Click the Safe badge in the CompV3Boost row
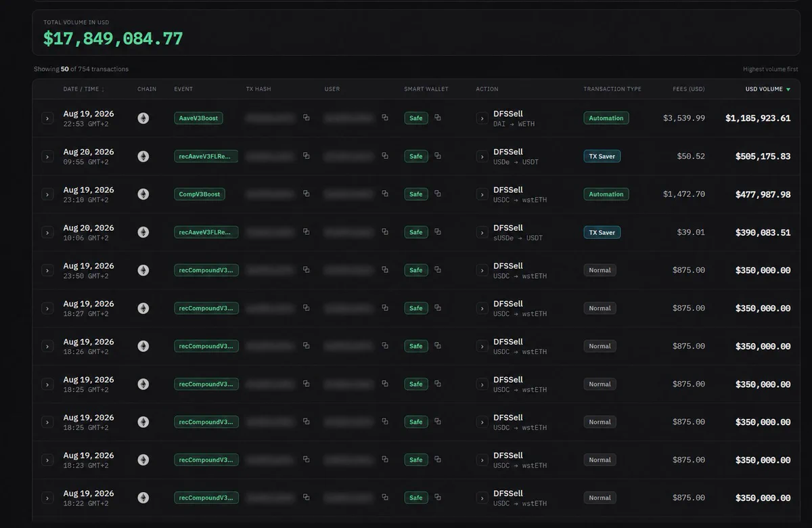 [x=416, y=194]
